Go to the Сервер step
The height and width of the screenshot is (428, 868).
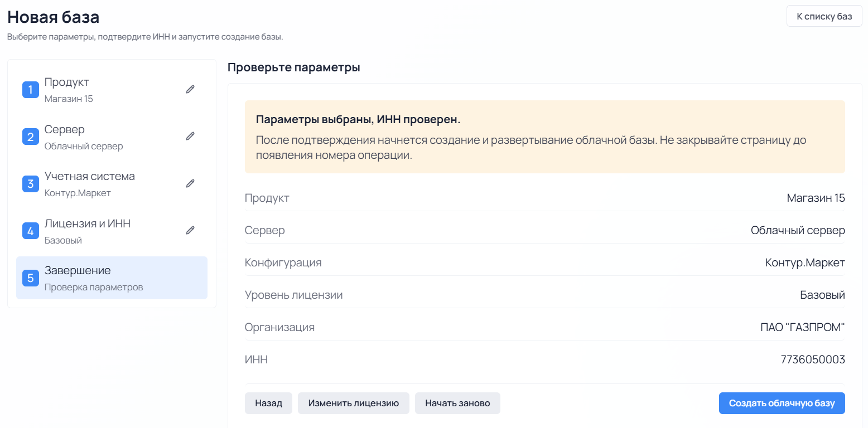(x=112, y=137)
